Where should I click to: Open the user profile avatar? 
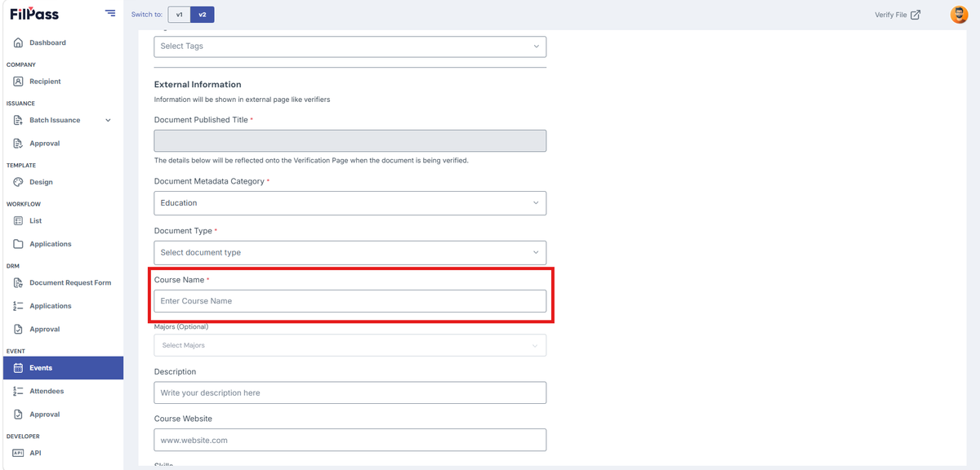pyautogui.click(x=959, y=15)
